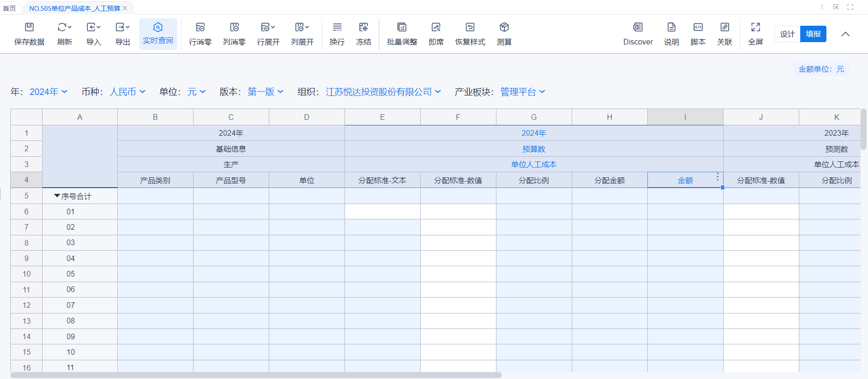Collapse the toolbar with the up chevron

(x=845, y=34)
